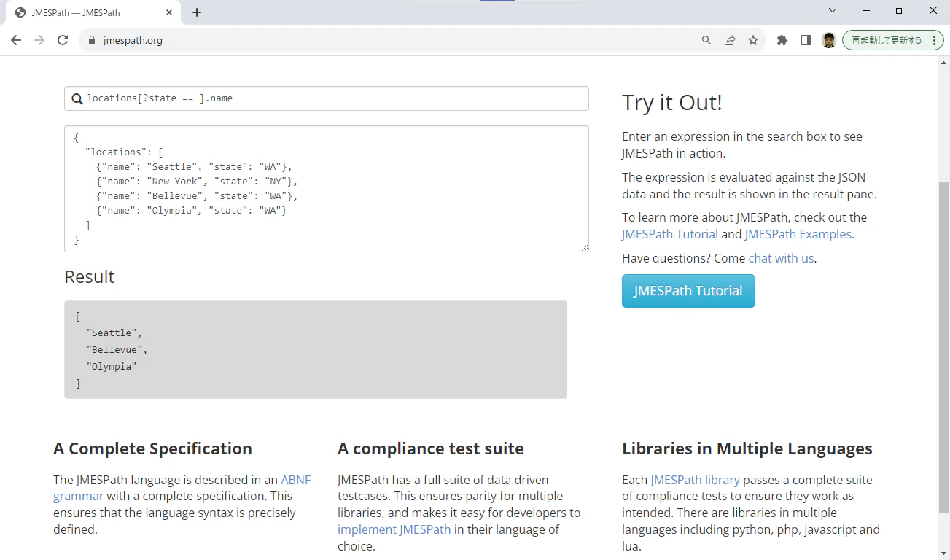
Task: Click the scrollbar up arrow
Action: (x=943, y=62)
